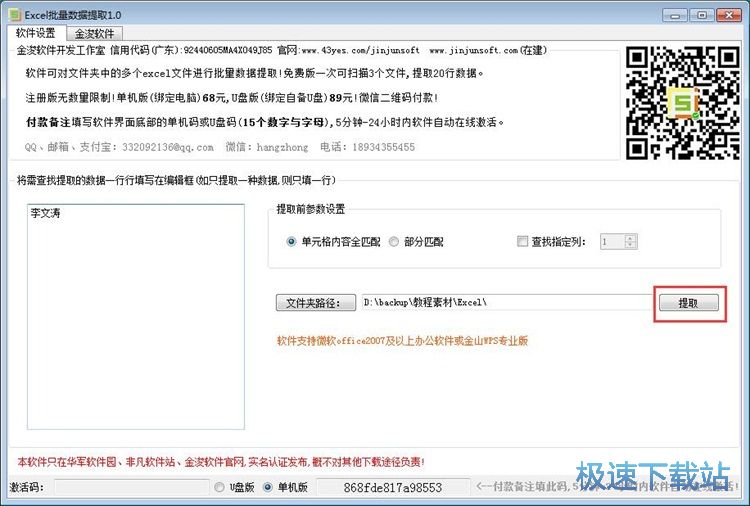Click the machine code 868fde817a98553

pos(393,487)
